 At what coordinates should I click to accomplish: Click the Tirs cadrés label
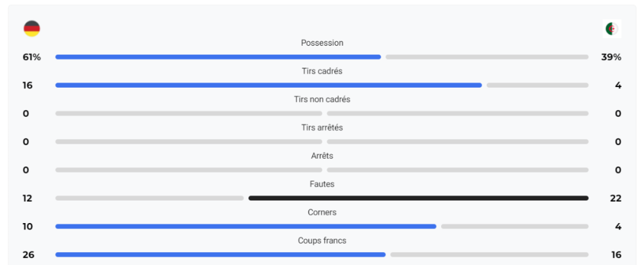point(322,71)
